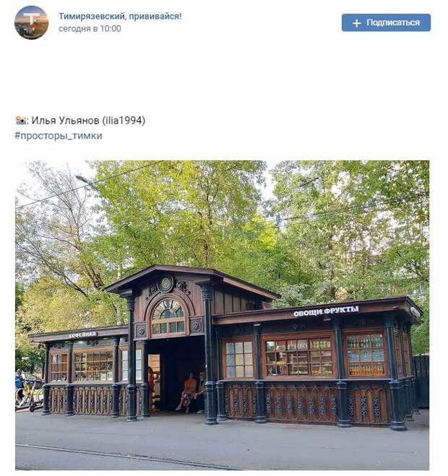Click the Кофейная sign on left wing

(x=82, y=335)
